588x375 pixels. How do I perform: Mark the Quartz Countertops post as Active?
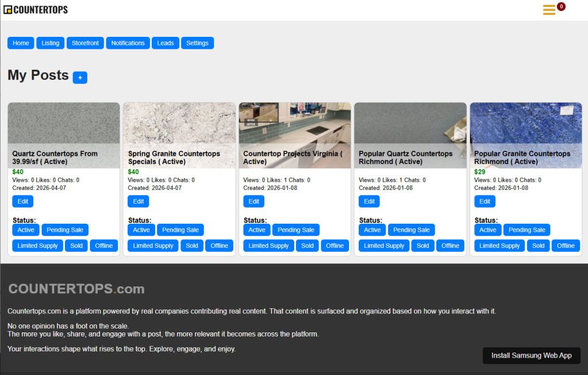(x=25, y=229)
